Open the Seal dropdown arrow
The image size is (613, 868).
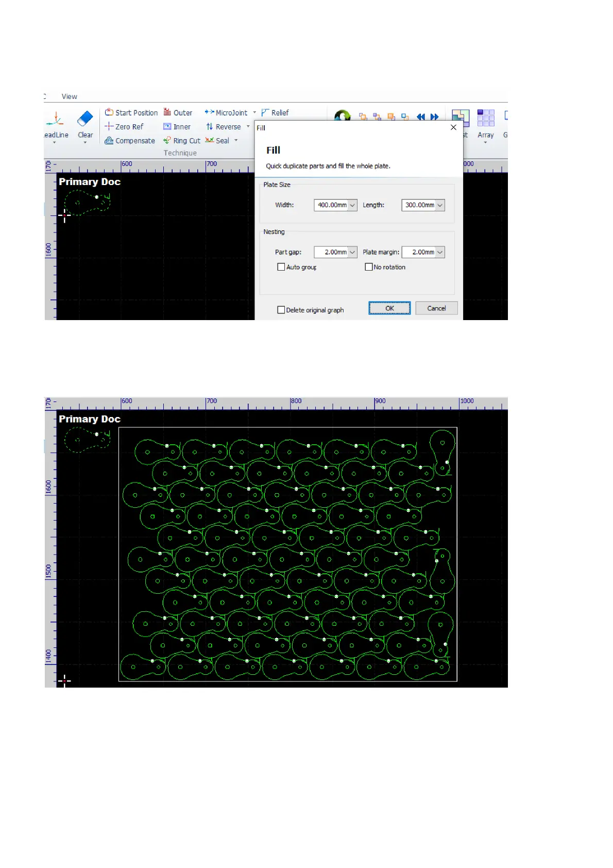click(x=236, y=140)
